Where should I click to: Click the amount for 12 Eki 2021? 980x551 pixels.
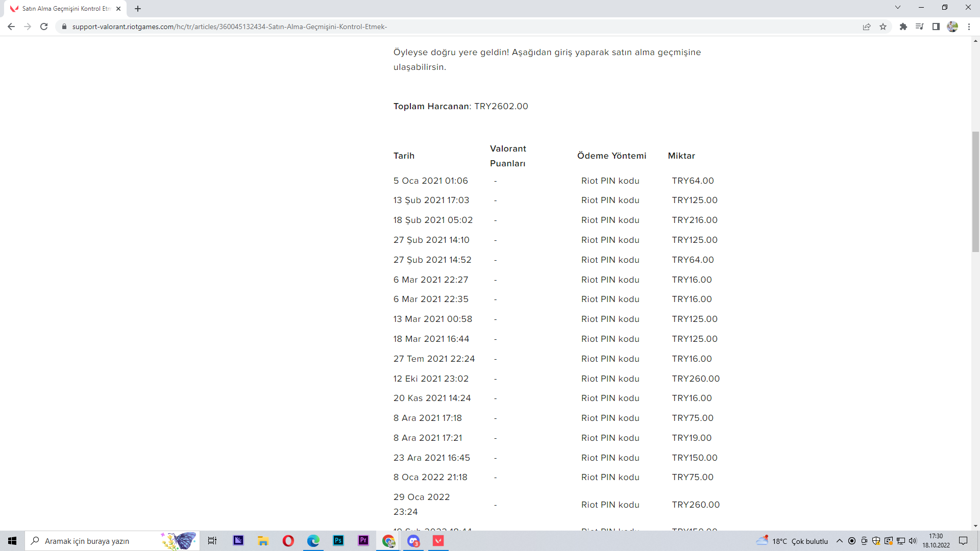(696, 379)
